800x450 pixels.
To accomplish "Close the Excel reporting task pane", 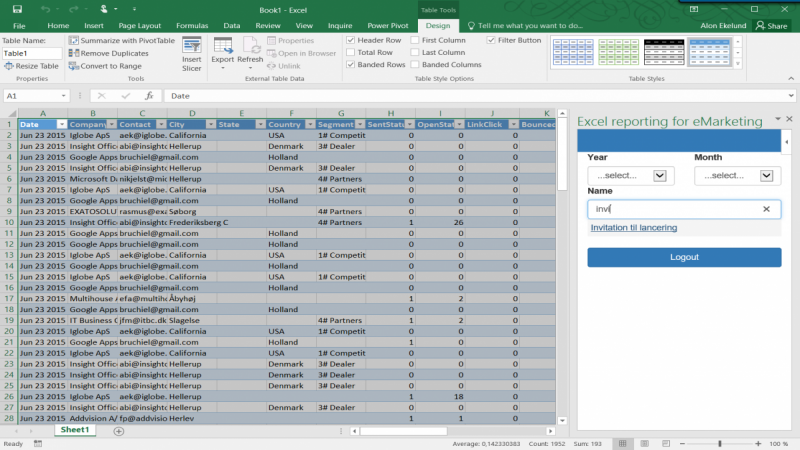I will (x=789, y=119).
